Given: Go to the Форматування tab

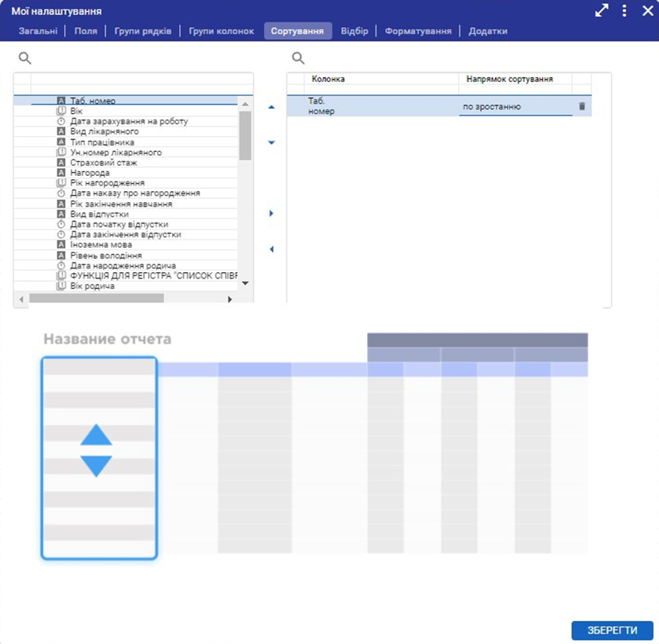Looking at the screenshot, I should 418,31.
